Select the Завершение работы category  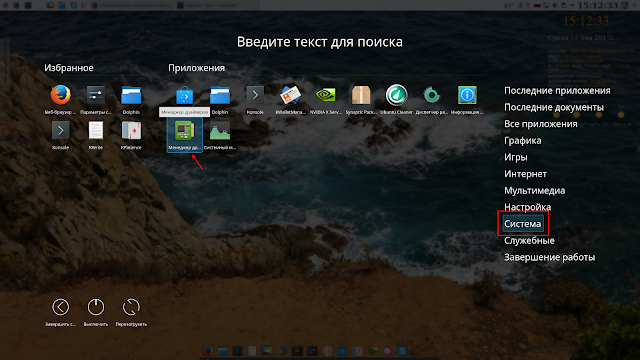(549, 258)
